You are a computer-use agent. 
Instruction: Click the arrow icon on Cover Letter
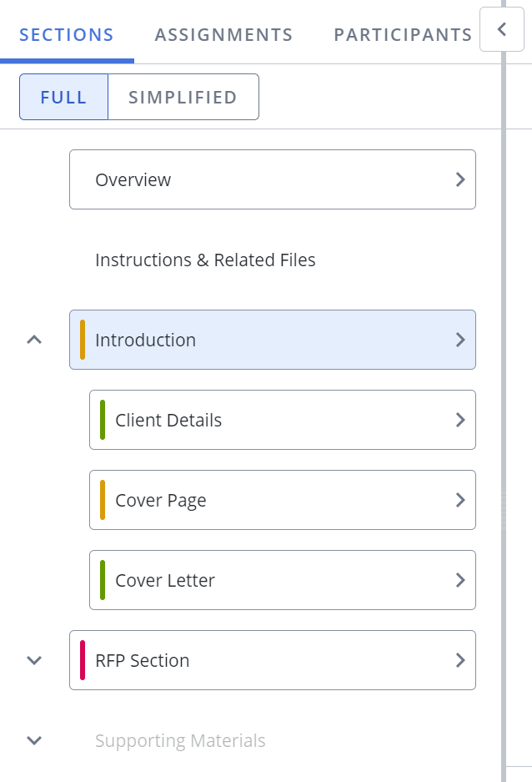[x=460, y=580]
